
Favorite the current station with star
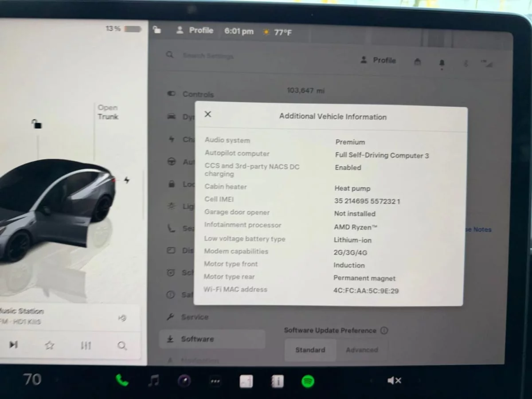coord(50,345)
